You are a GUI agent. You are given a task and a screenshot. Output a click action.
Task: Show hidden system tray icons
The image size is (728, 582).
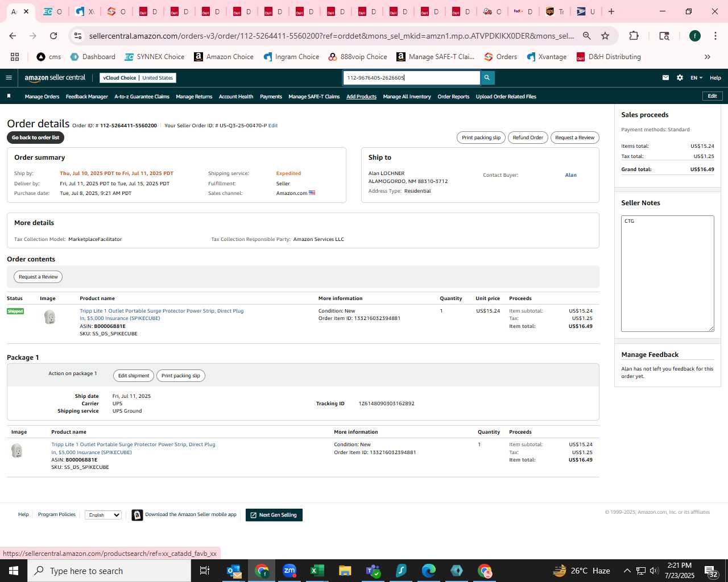point(627,571)
